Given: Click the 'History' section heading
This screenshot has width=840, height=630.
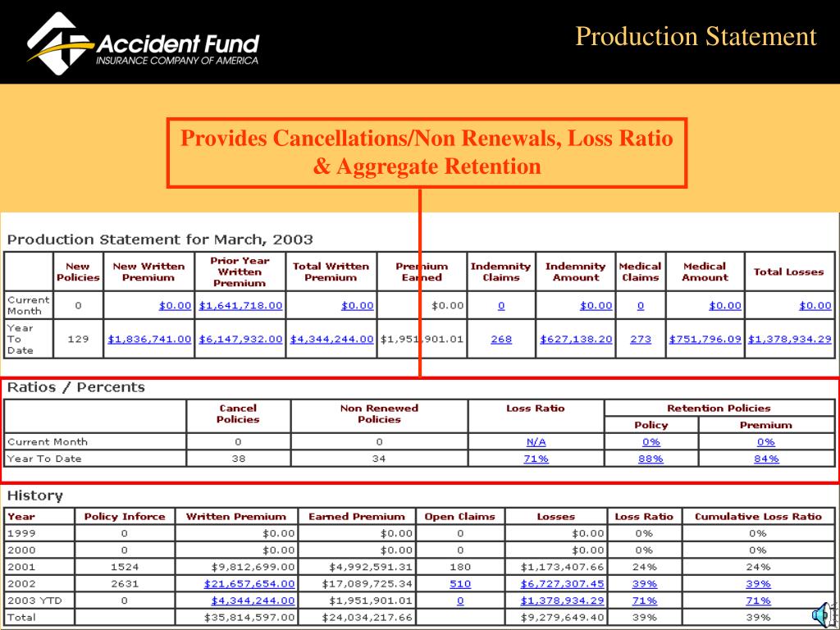Looking at the screenshot, I should coord(34,495).
